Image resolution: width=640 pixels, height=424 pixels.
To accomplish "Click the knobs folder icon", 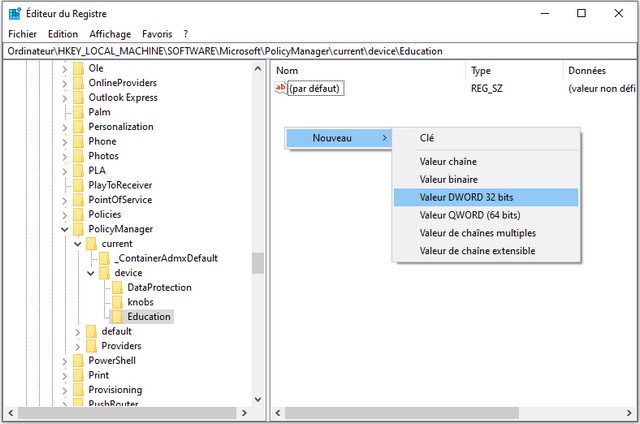I will tap(117, 302).
